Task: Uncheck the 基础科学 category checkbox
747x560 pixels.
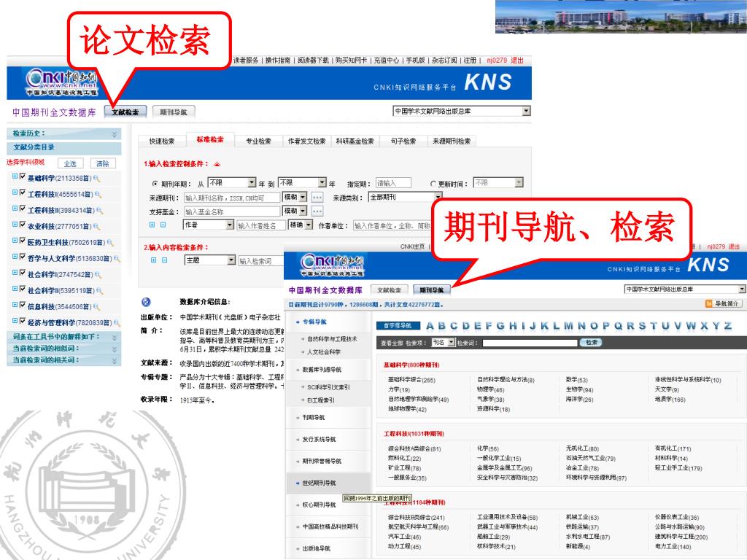Action: pyautogui.click(x=23, y=176)
